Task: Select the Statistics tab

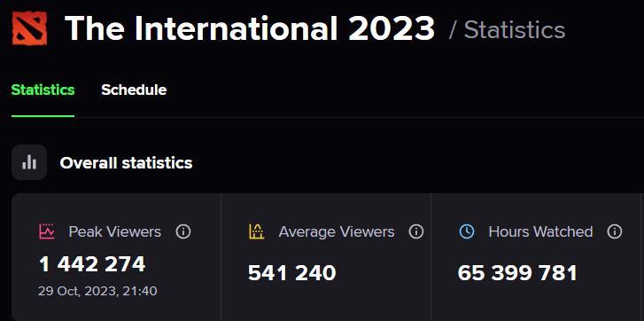Action: pos(43,90)
